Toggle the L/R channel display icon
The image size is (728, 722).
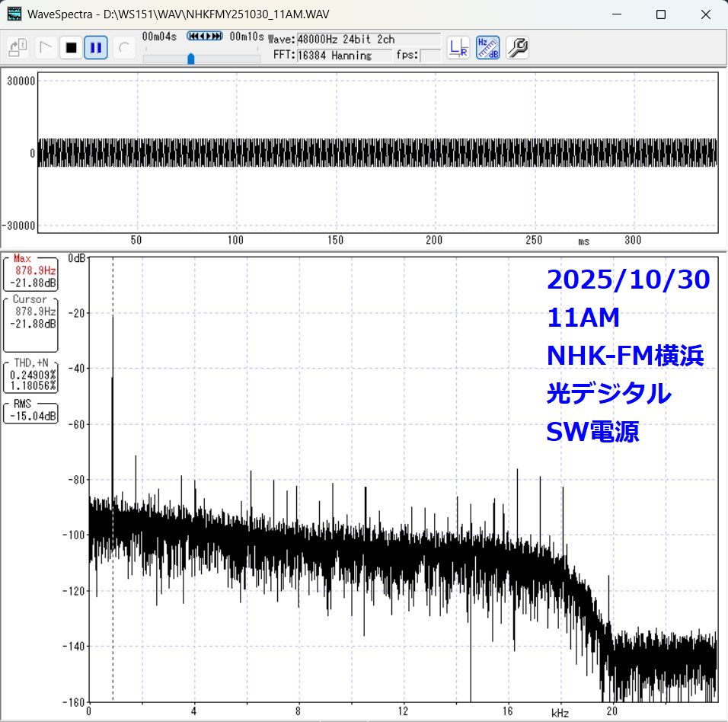(458, 48)
